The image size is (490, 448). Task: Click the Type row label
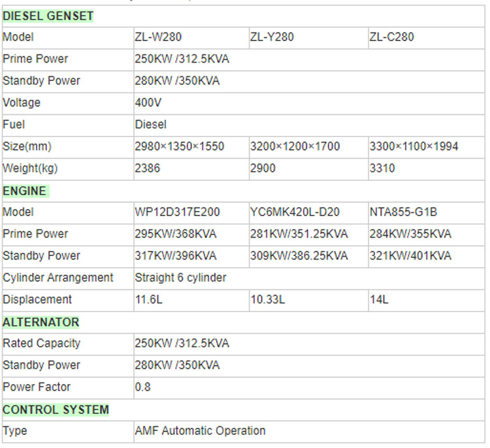[14, 431]
